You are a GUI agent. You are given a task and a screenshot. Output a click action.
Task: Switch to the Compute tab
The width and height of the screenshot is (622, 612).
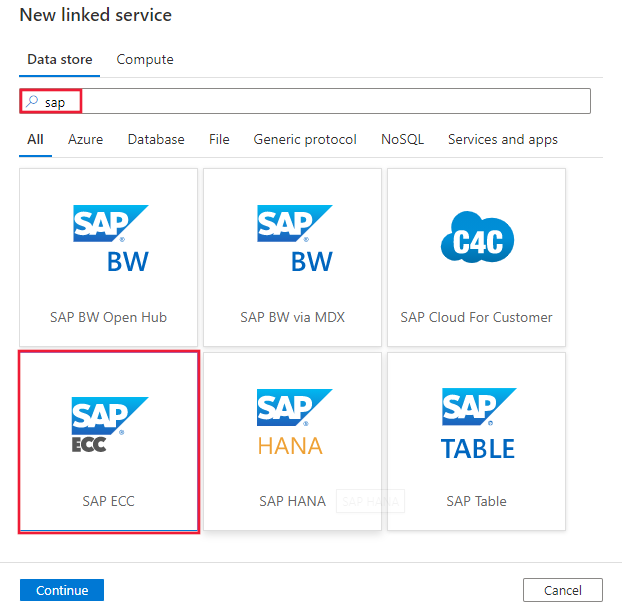click(145, 60)
